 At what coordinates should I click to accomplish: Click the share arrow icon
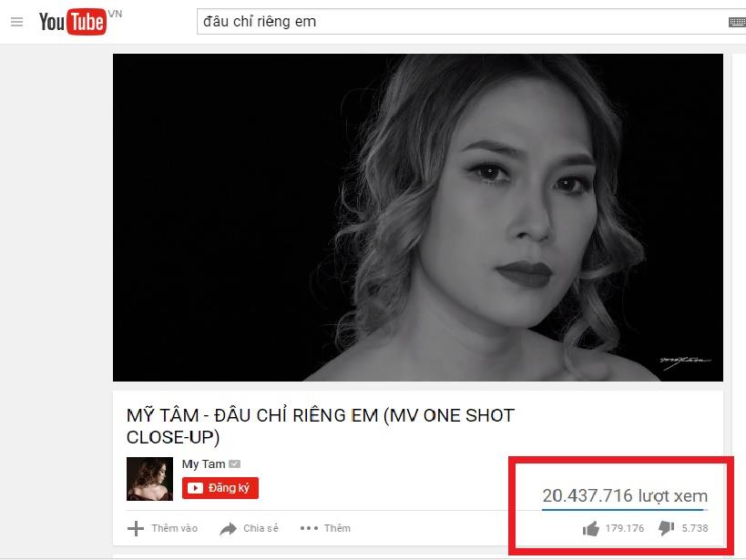(229, 529)
